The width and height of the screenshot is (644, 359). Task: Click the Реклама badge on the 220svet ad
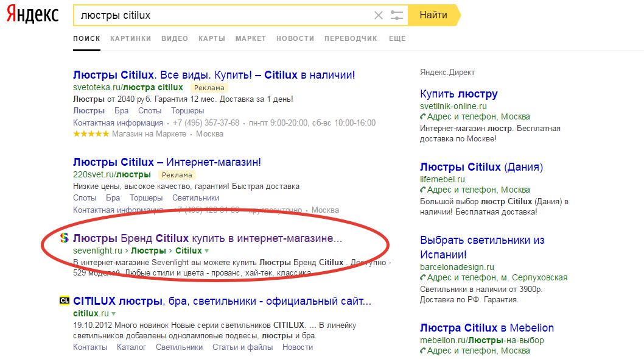pyautogui.click(x=177, y=175)
